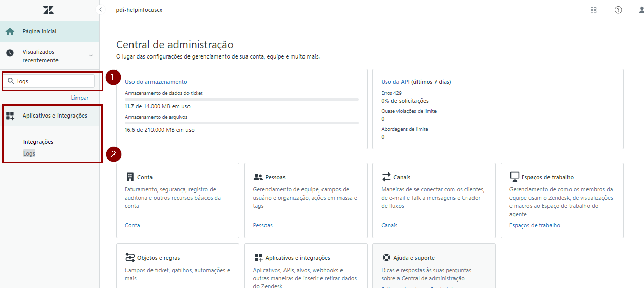This screenshot has width=644, height=288.
Task: Click the Canais arrows icon
Action: tap(386, 177)
